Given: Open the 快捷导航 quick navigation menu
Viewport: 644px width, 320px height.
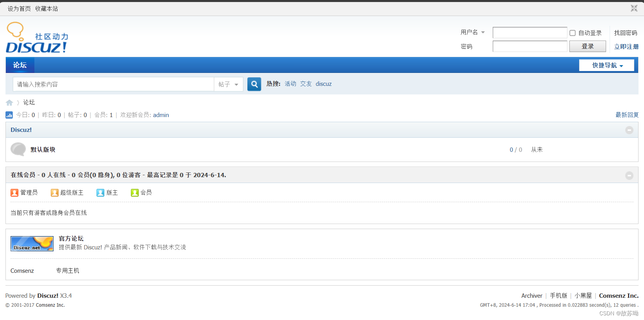Looking at the screenshot, I should 606,65.
